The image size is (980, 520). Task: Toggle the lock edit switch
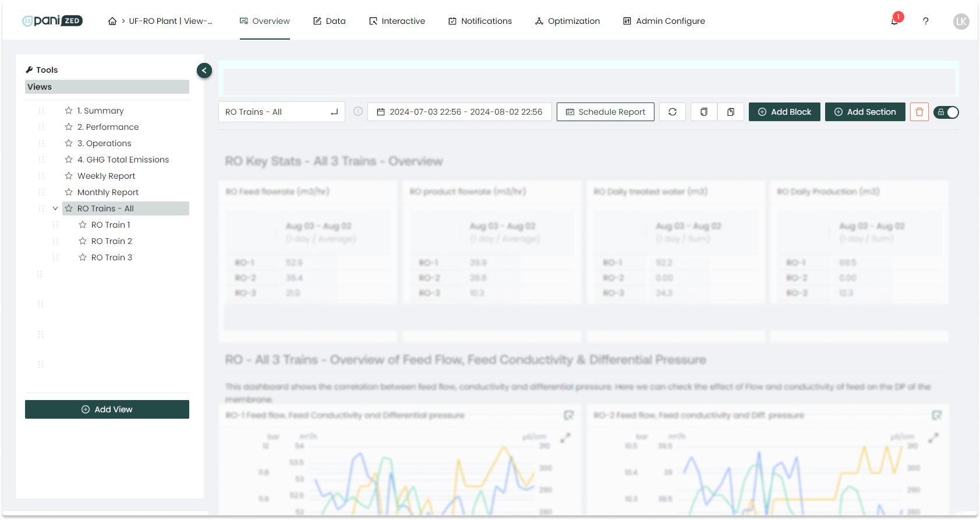[946, 112]
